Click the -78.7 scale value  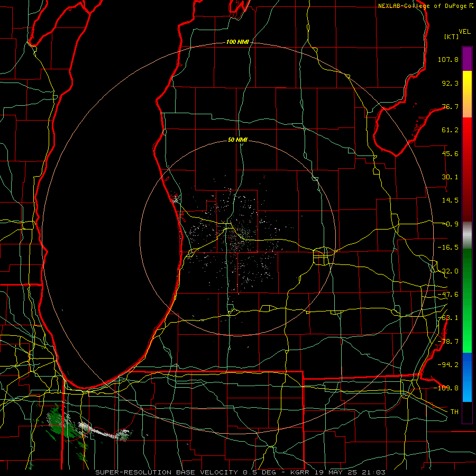coord(448,342)
